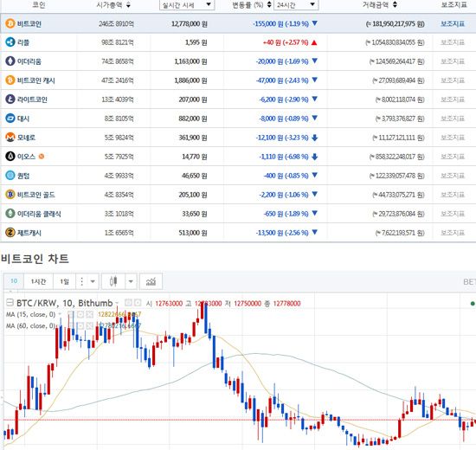Viewport: 476px width, 450px height.
Task: Collapse the BTC/KRW legend with square icon
Action: 10,302
